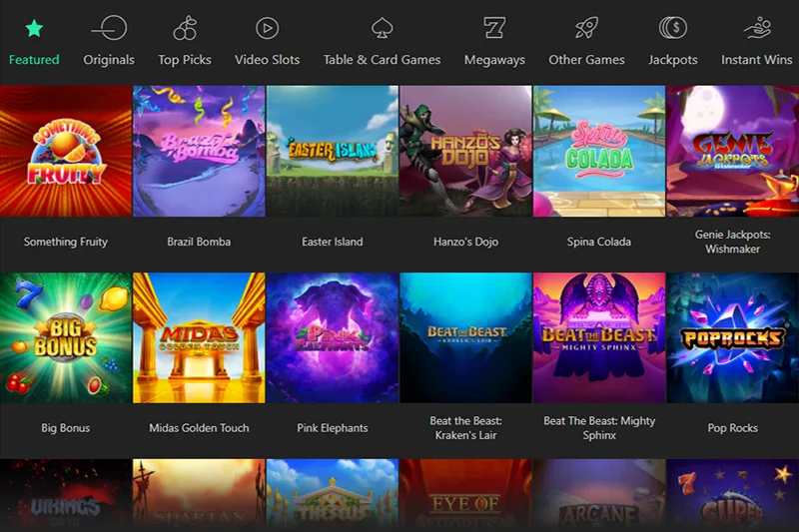This screenshot has width=799, height=532.
Task: Click the Other Games rocket icon
Action: coord(586,28)
